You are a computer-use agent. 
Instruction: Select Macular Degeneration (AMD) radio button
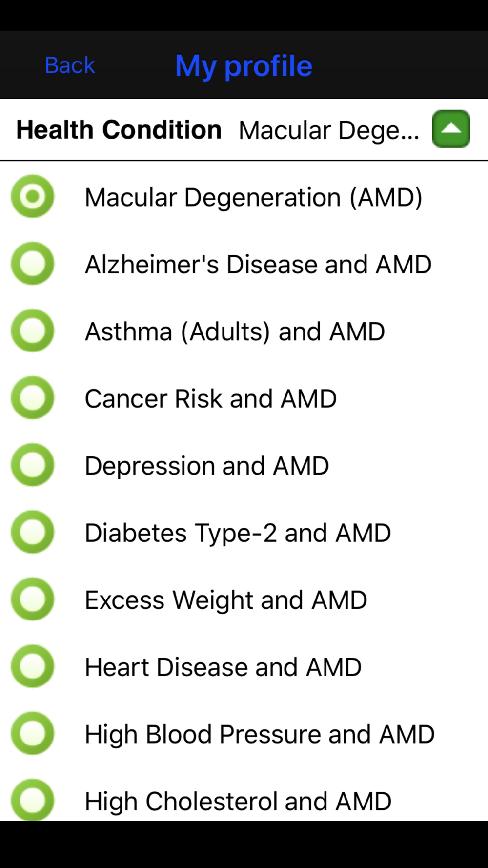(x=33, y=196)
